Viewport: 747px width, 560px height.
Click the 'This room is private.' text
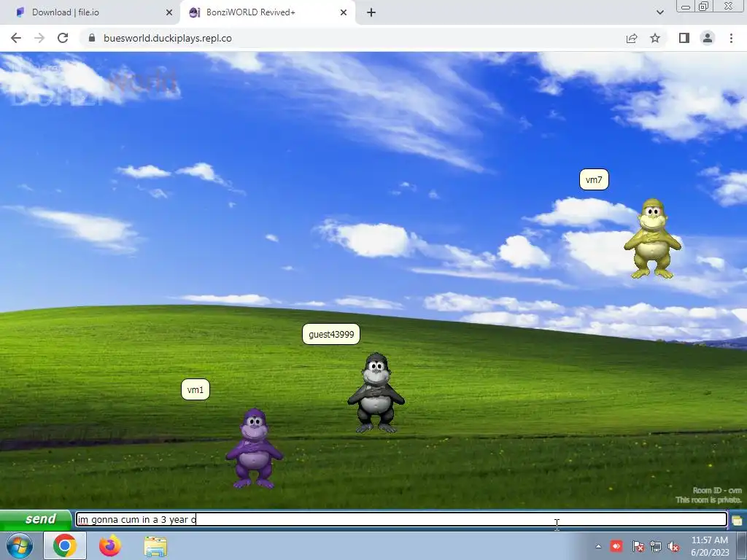pos(708,500)
